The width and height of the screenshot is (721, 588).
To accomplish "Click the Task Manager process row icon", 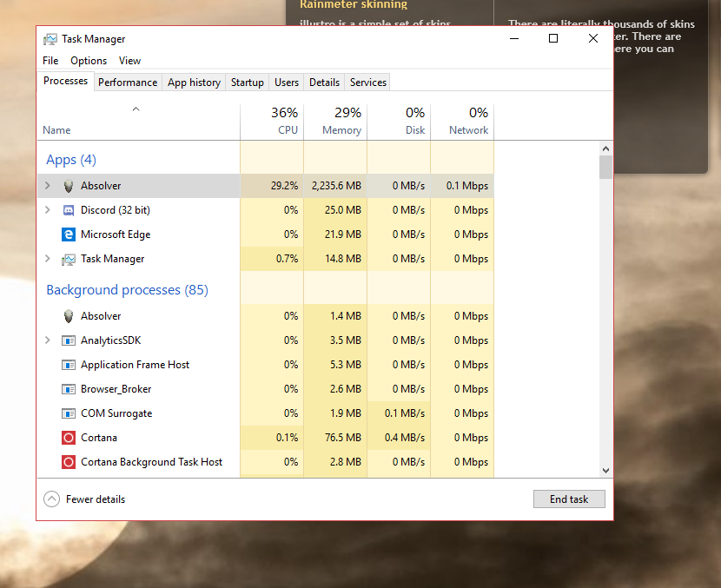I will [69, 260].
